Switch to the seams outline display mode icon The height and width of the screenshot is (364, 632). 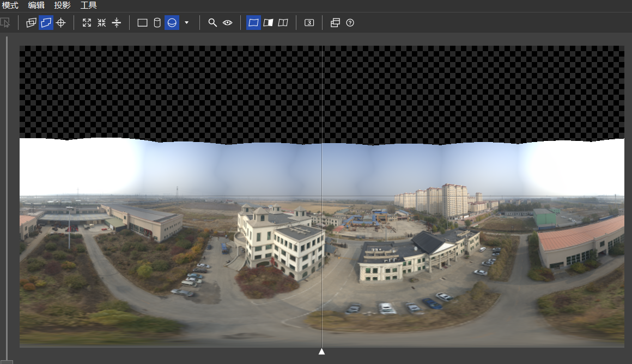point(283,23)
